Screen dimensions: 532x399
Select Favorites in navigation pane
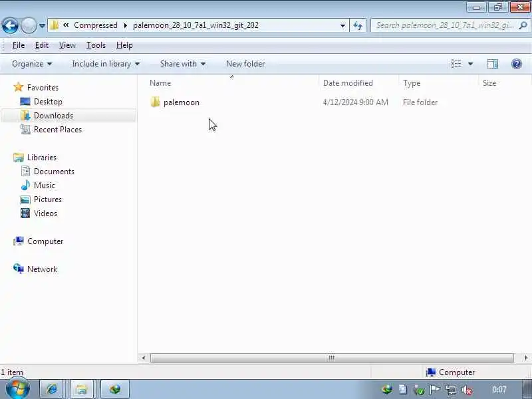pos(43,88)
